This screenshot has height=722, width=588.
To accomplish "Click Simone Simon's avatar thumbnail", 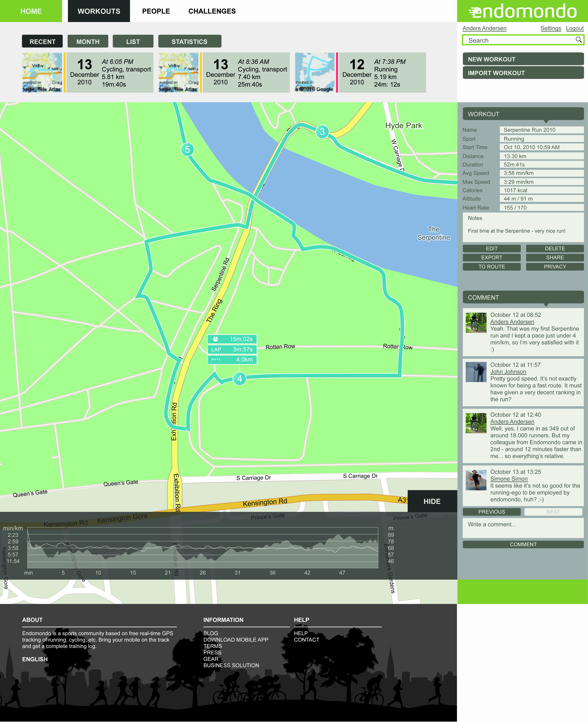I will pos(476,480).
